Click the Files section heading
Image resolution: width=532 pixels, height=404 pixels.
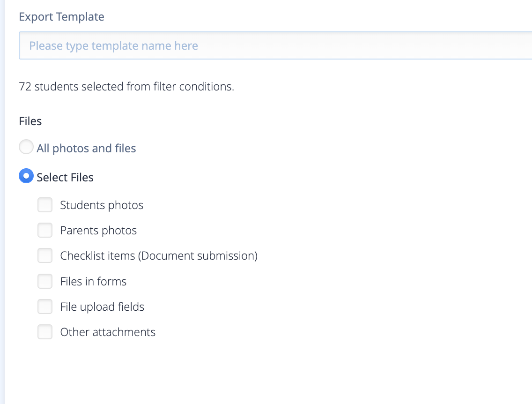[30, 121]
